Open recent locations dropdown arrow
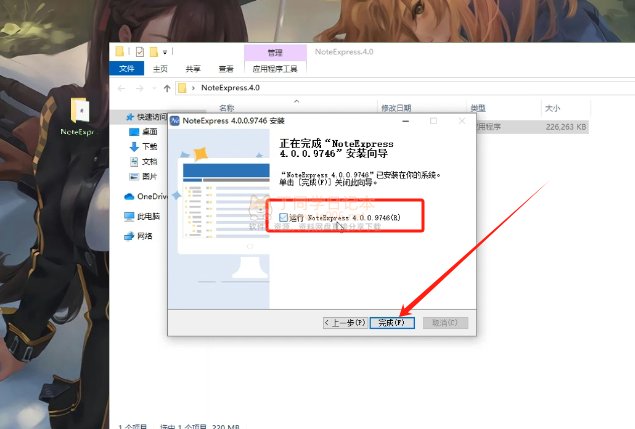Viewport: 635px width, 429px height. 154,88
